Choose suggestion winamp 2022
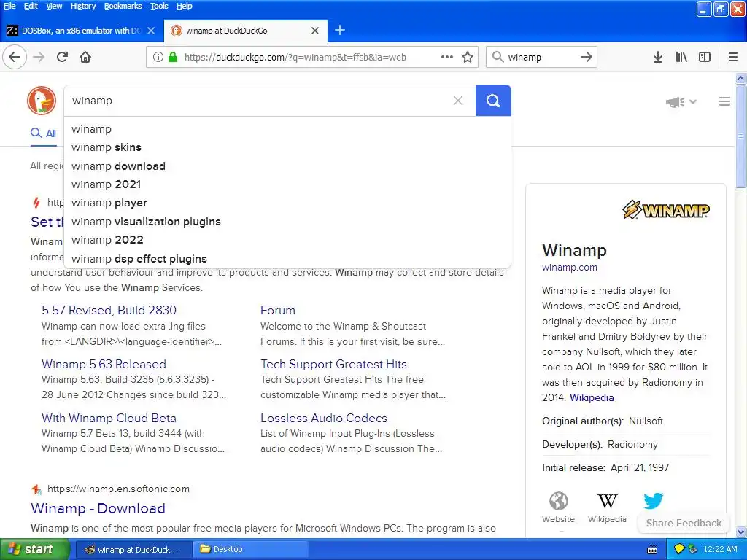The width and height of the screenshot is (747, 560). coord(287,240)
